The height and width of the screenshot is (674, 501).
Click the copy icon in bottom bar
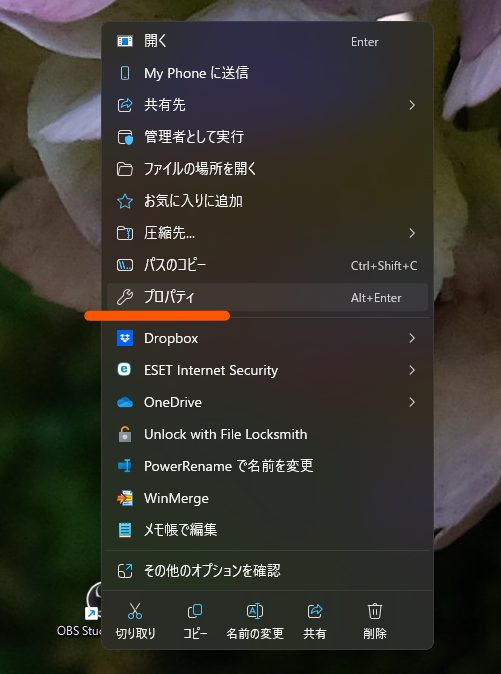(195, 611)
